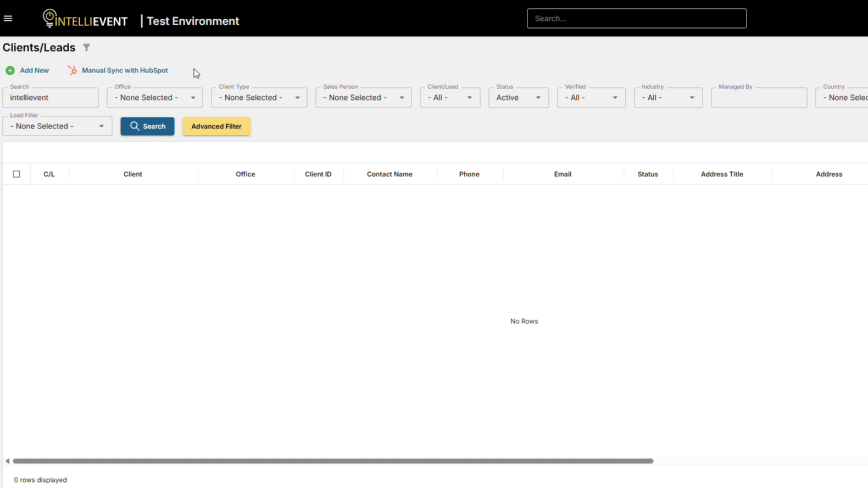
Task: Click the Add New link
Action: (34, 70)
